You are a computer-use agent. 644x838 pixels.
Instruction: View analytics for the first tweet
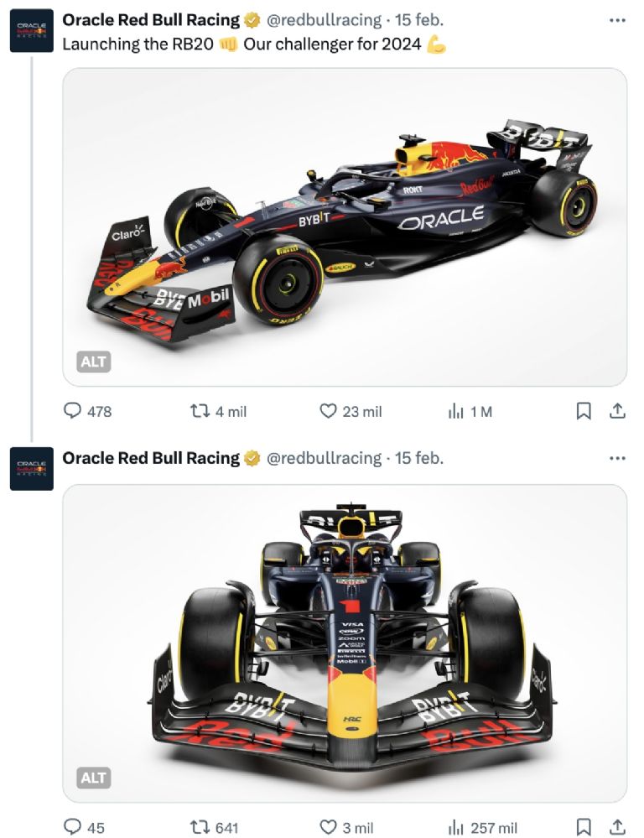click(455, 411)
